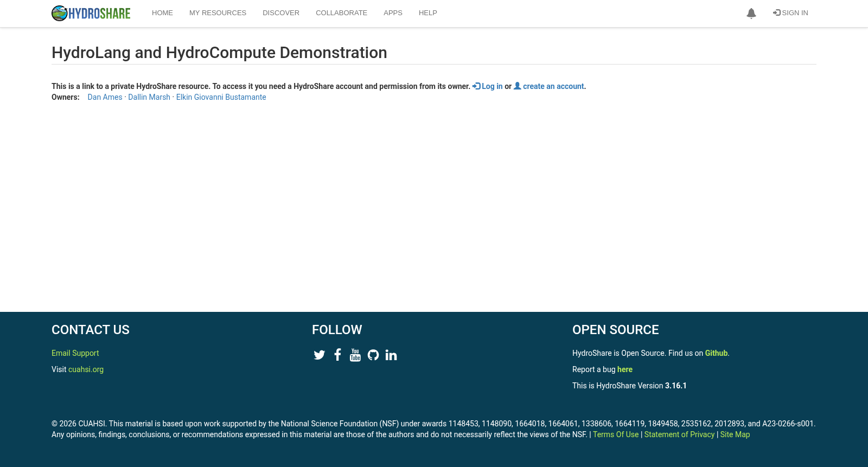Click the Owners: label
The height and width of the screenshot is (467, 868).
pyautogui.click(x=66, y=97)
